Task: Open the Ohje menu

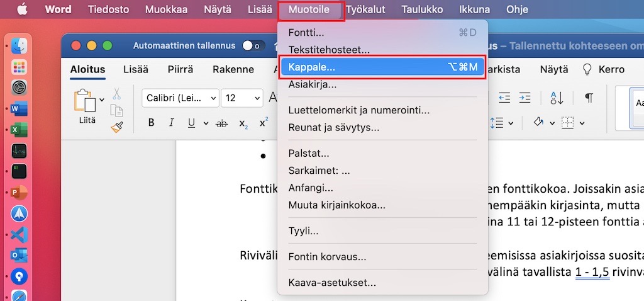Action: coord(517,9)
